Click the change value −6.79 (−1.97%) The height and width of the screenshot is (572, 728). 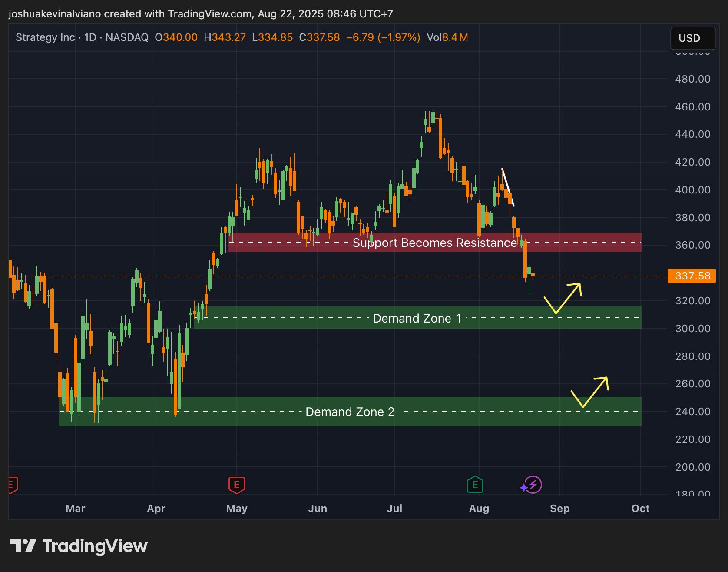(383, 37)
